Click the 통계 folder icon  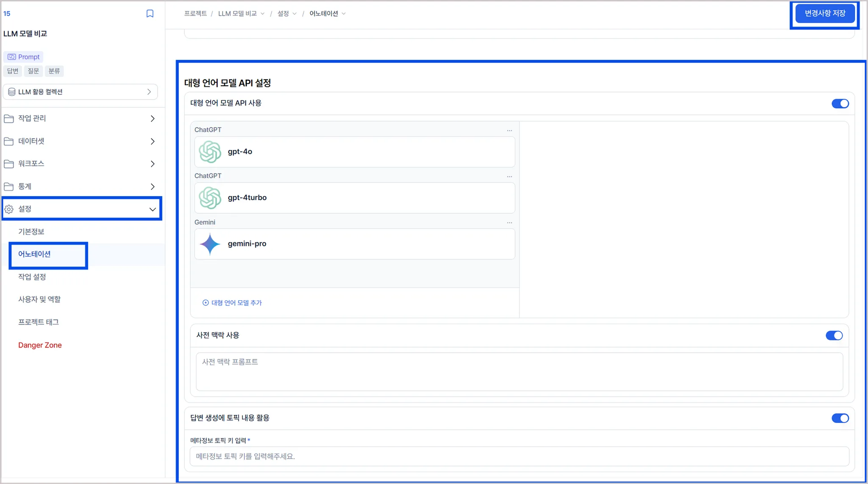[9, 186]
